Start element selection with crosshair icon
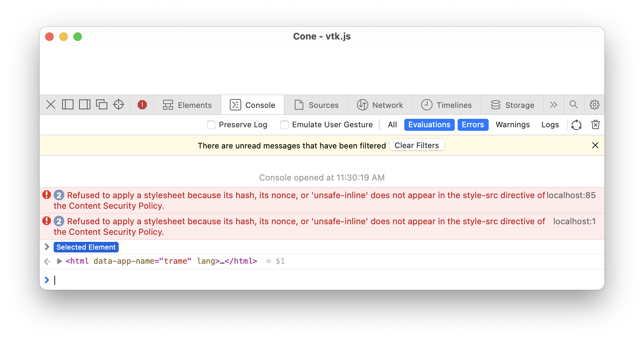Screen dimensions: 644x342 coord(119,105)
